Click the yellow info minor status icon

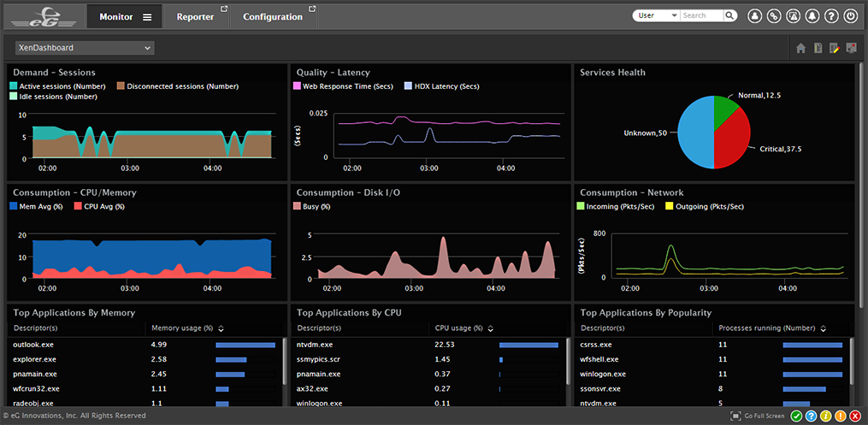tap(825, 416)
